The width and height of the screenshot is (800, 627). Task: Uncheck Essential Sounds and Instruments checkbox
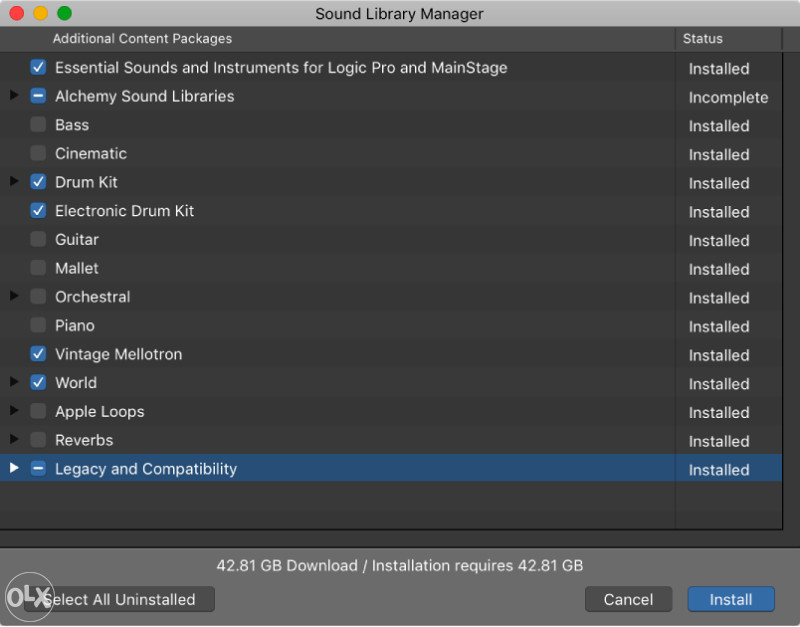38,67
